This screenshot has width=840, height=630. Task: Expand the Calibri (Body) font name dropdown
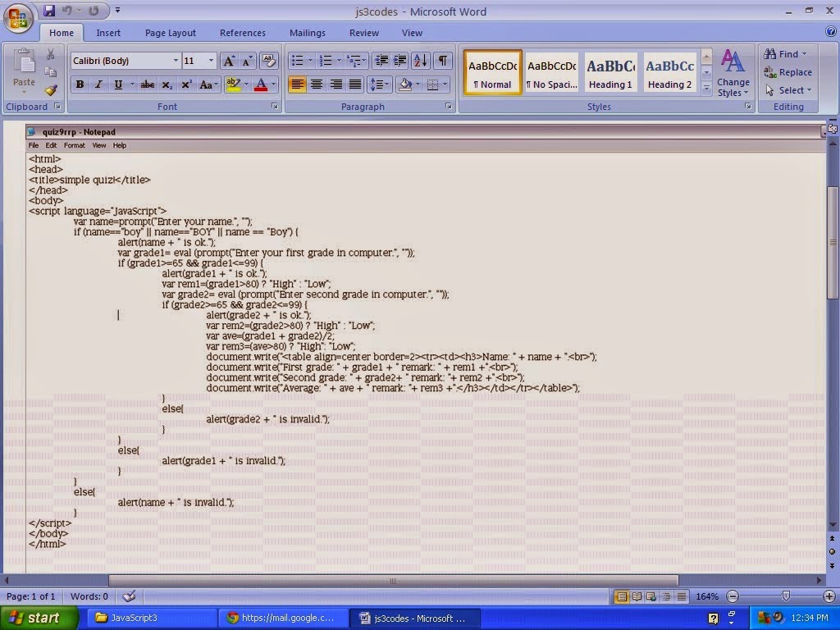coord(176,61)
